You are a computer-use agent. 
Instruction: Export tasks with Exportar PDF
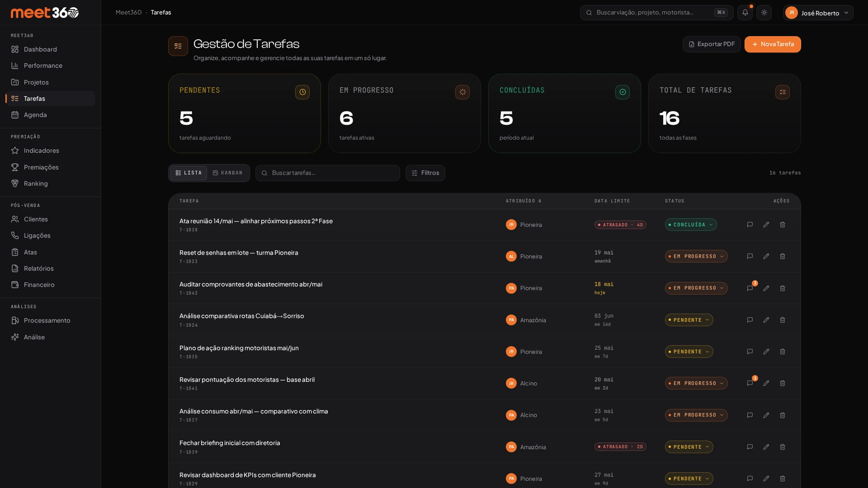[x=712, y=44]
